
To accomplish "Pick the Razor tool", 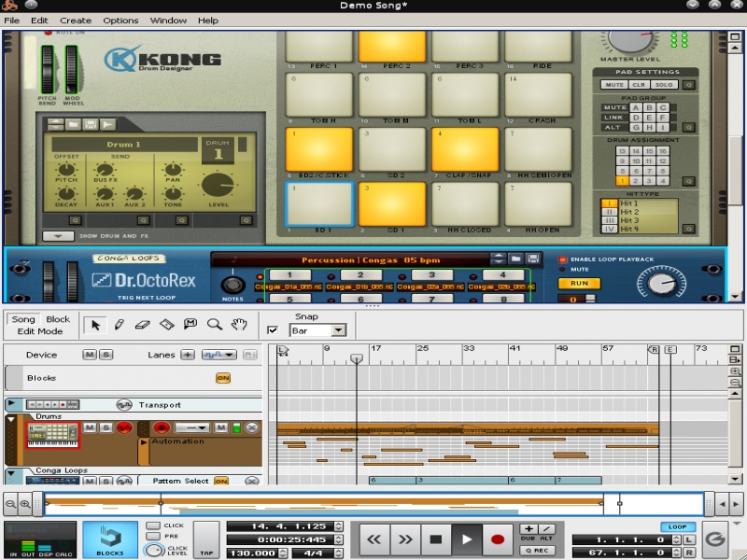I will [166, 325].
